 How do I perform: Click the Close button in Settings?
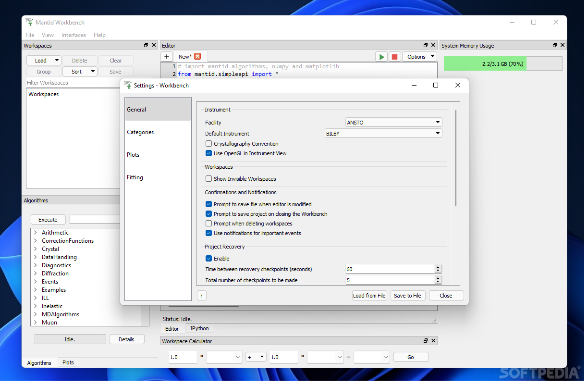pyautogui.click(x=446, y=296)
